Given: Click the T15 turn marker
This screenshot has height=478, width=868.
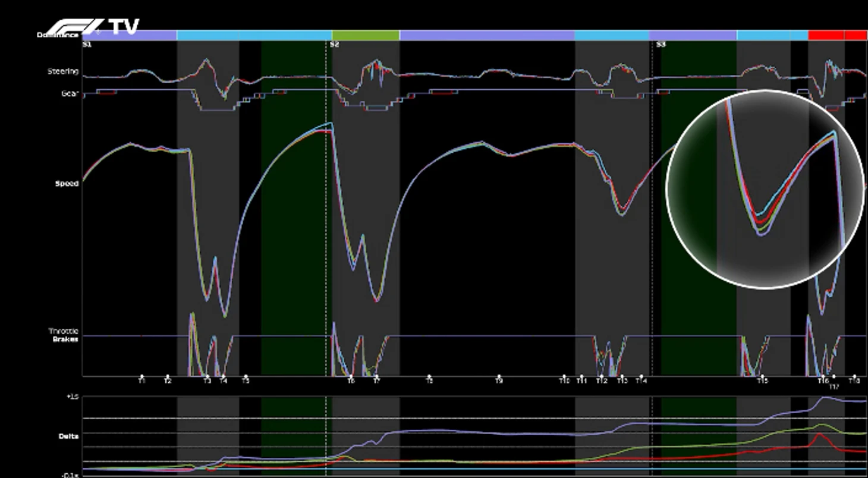Looking at the screenshot, I should coord(762,380).
